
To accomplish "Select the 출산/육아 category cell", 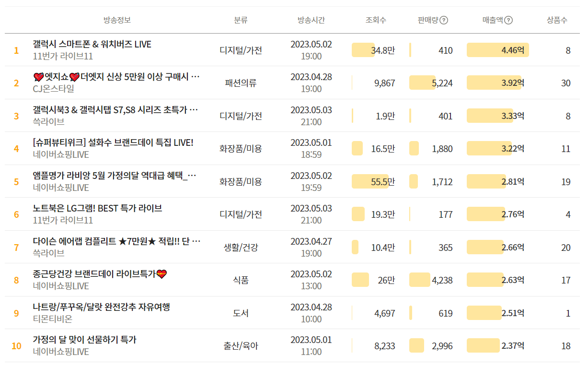I will [x=241, y=346].
